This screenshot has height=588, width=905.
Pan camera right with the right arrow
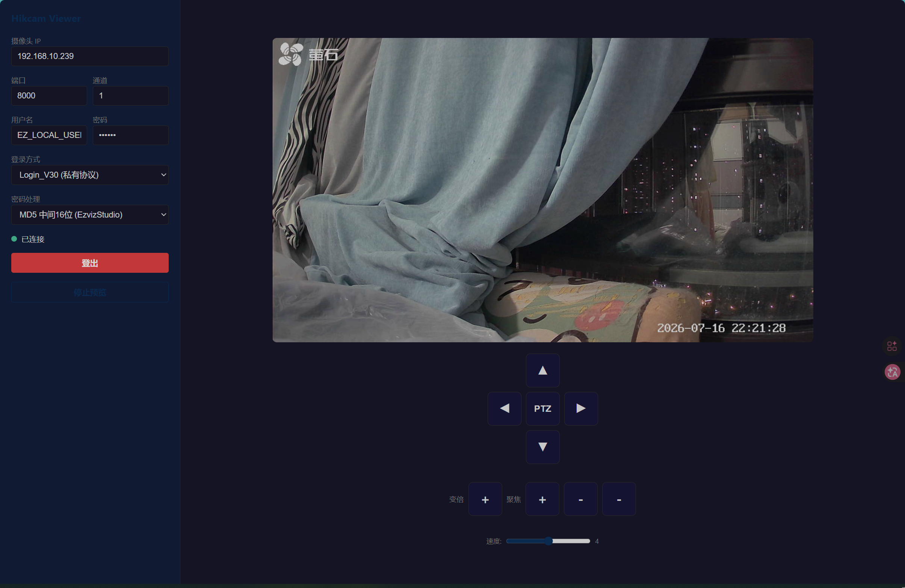581,408
